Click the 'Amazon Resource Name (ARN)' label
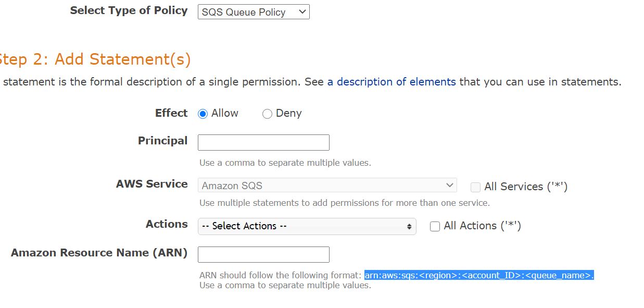This screenshot has width=644, height=308. [x=99, y=253]
